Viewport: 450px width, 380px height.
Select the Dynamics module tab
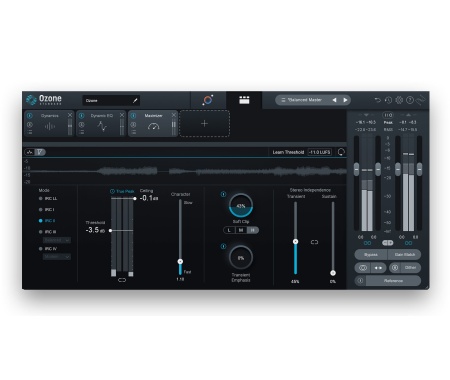49,123
